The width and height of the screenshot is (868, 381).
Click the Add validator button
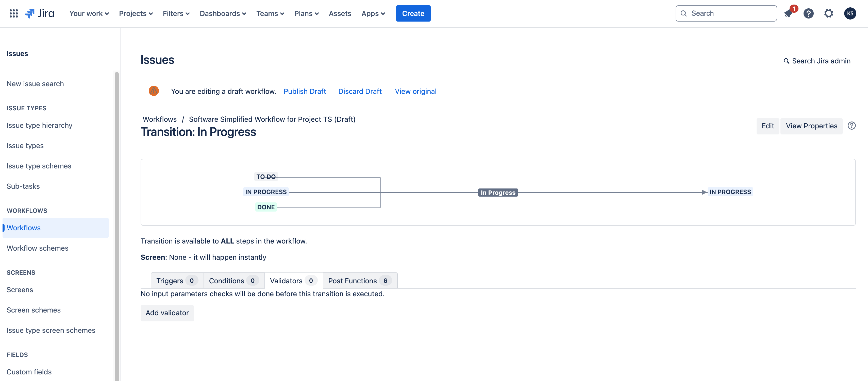pyautogui.click(x=167, y=313)
